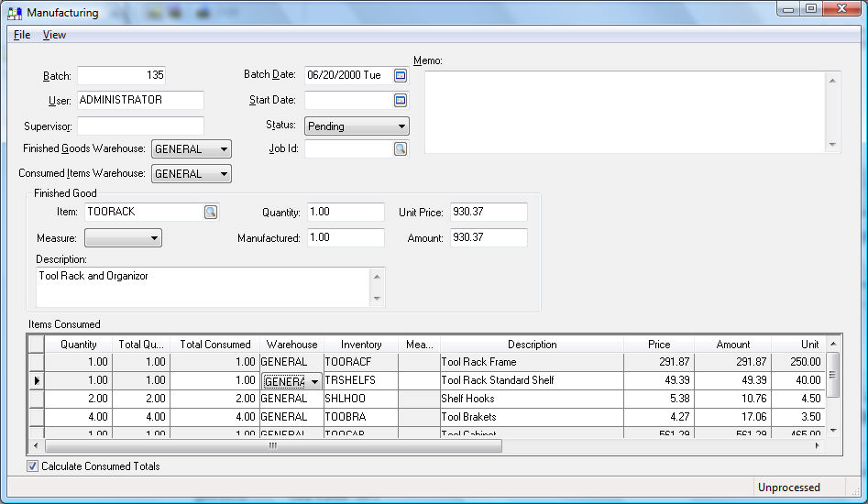The image size is (868, 504).
Task: Click the Unit Price field
Action: [489, 212]
